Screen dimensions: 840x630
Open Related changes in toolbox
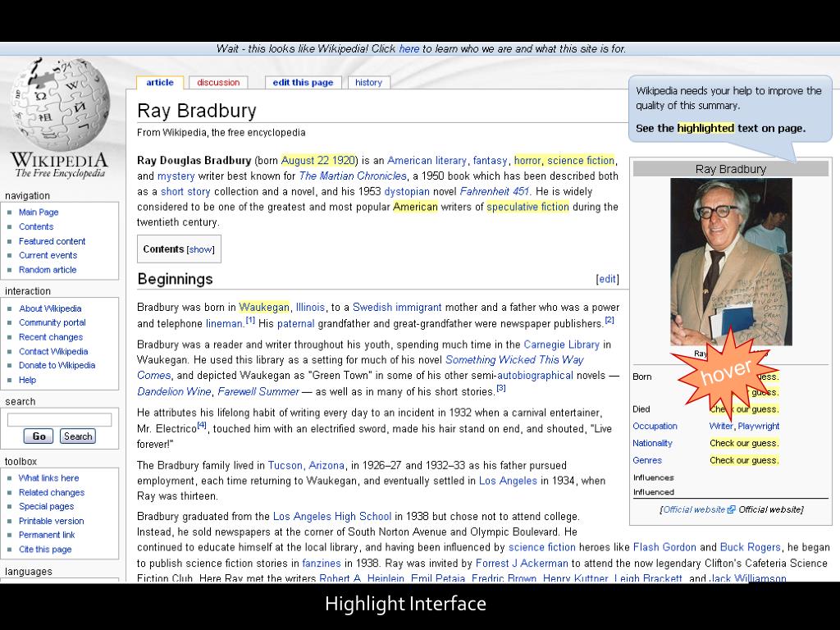pyautogui.click(x=52, y=492)
